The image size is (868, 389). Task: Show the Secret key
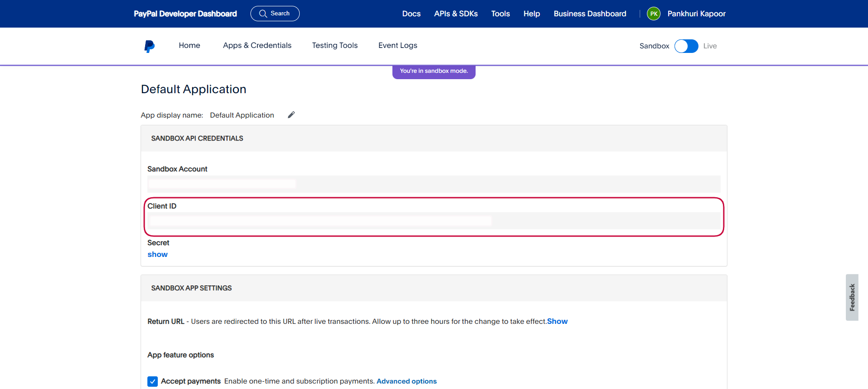coord(157,254)
